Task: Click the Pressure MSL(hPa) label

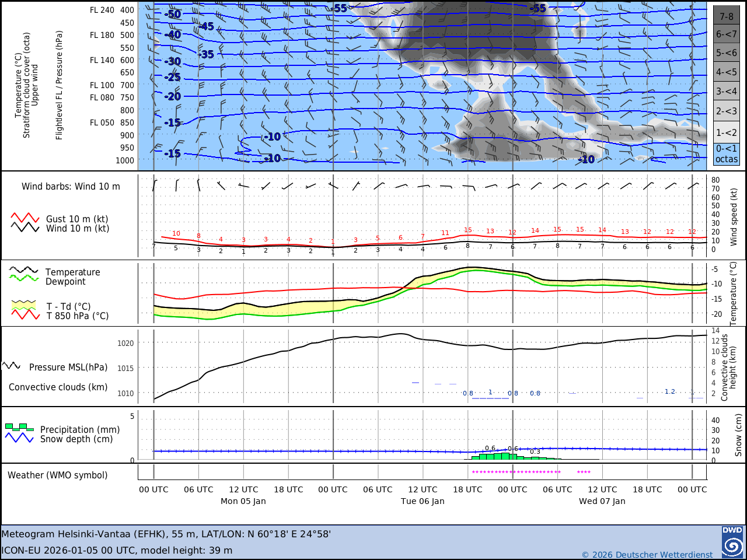Action: [68, 367]
